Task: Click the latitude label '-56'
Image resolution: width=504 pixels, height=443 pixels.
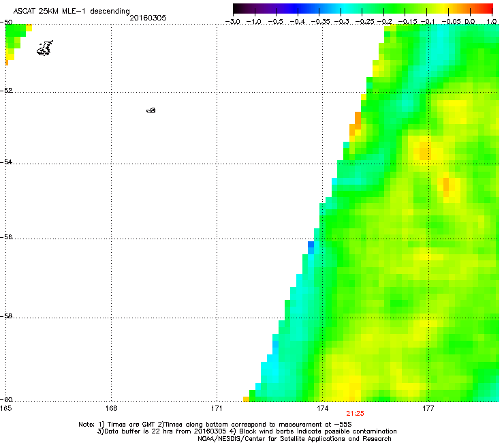Action: tap(6, 237)
